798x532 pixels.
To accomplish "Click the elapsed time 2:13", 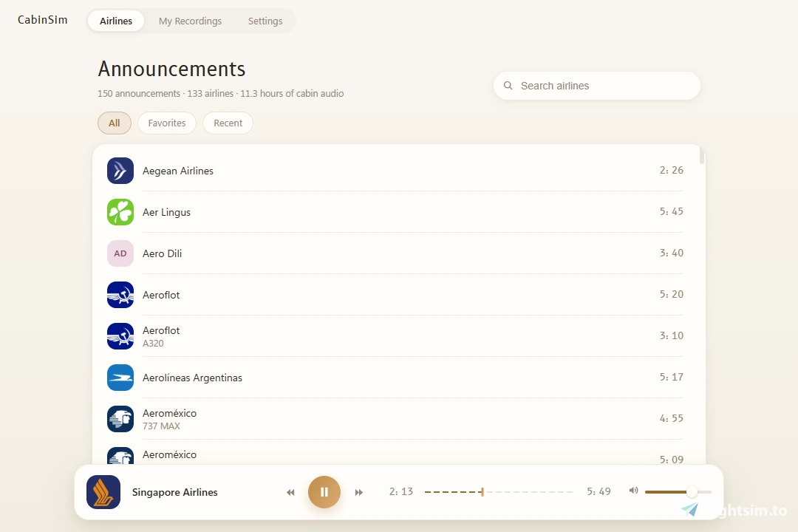I will [x=401, y=491].
